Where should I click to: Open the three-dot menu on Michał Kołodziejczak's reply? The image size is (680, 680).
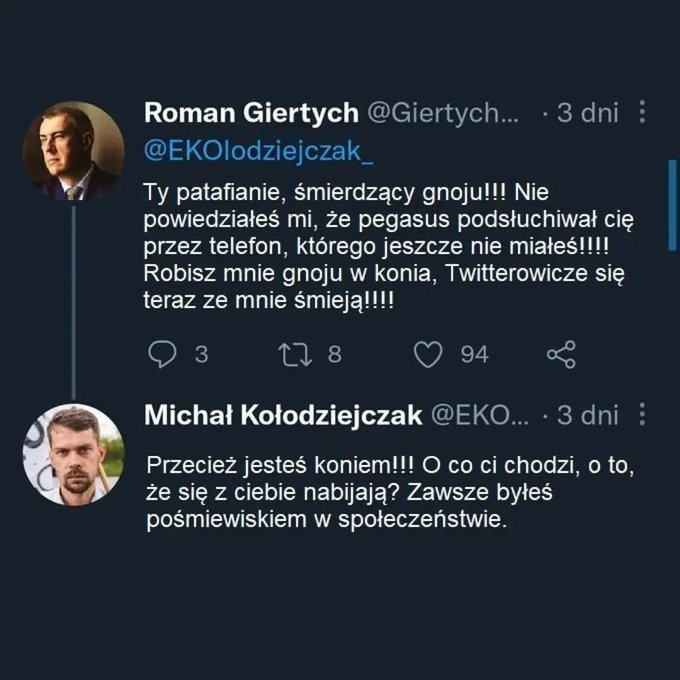click(643, 415)
